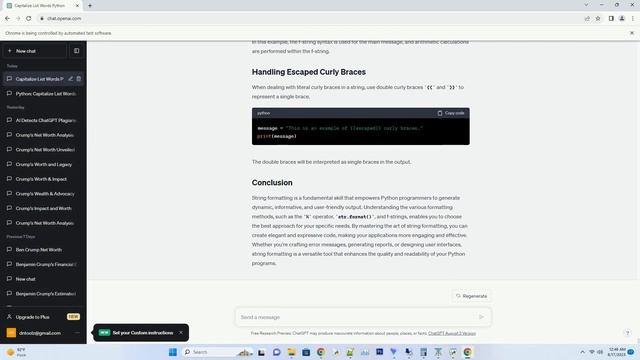Bookmark this page with the star icon
The height and width of the screenshot is (360, 640).
[598, 18]
